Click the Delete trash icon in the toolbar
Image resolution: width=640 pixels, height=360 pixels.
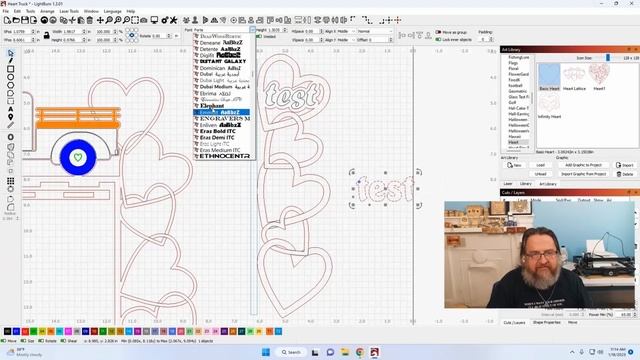(89, 20)
